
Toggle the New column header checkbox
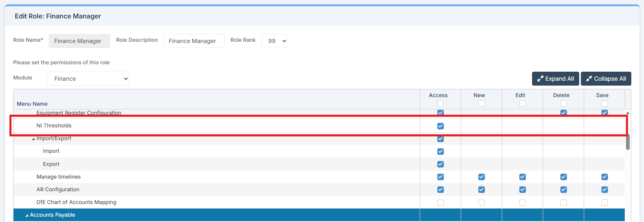(x=482, y=104)
